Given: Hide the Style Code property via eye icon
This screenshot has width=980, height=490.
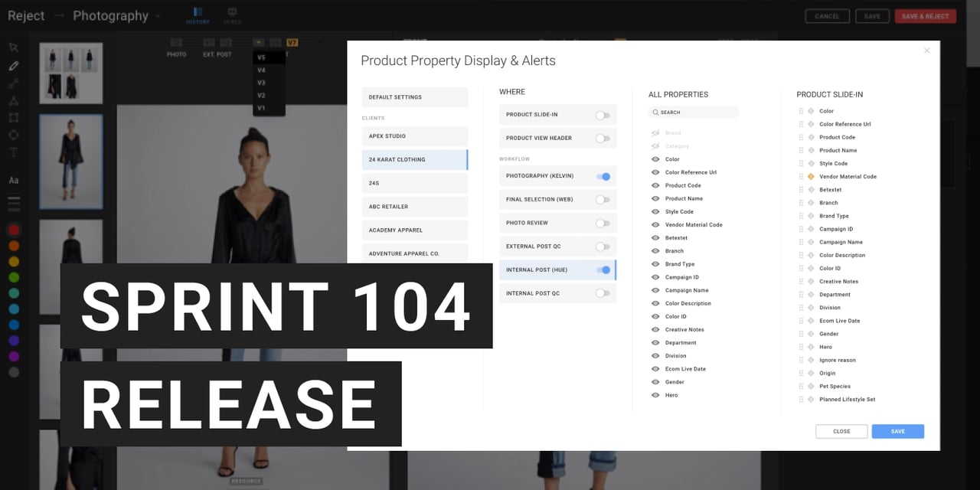Looking at the screenshot, I should [x=655, y=212].
